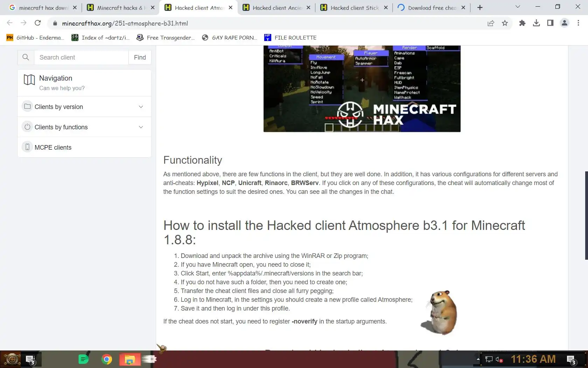Click the bold 'Hypixel' text
Image resolution: width=588 pixels, height=368 pixels.
[207, 183]
